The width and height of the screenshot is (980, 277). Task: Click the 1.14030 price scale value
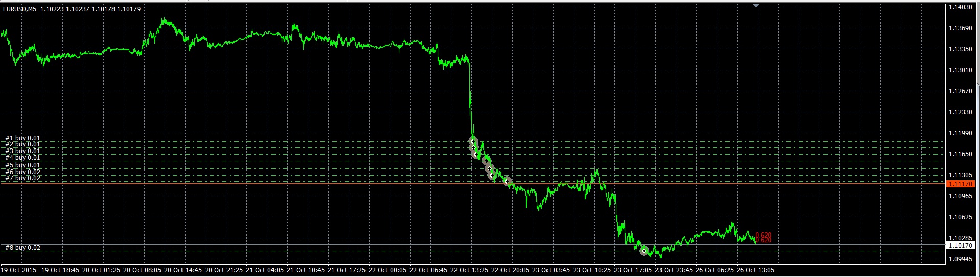point(960,7)
